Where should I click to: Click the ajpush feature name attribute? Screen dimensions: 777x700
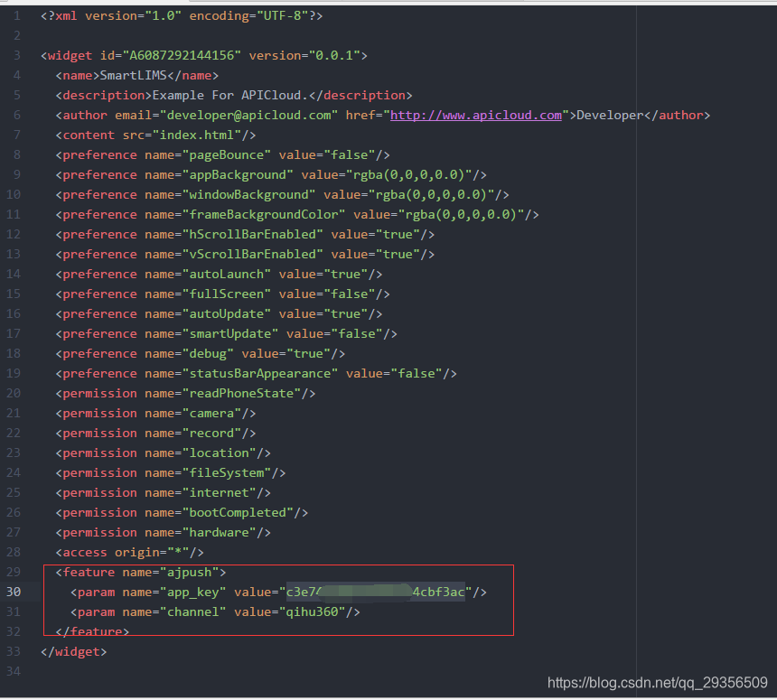click(x=191, y=572)
